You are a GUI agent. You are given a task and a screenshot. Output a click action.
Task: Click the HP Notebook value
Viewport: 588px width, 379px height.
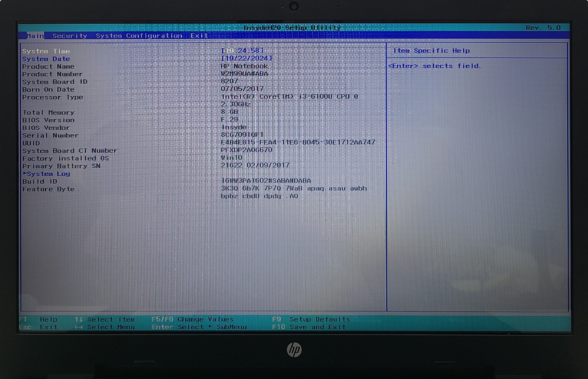244,66
